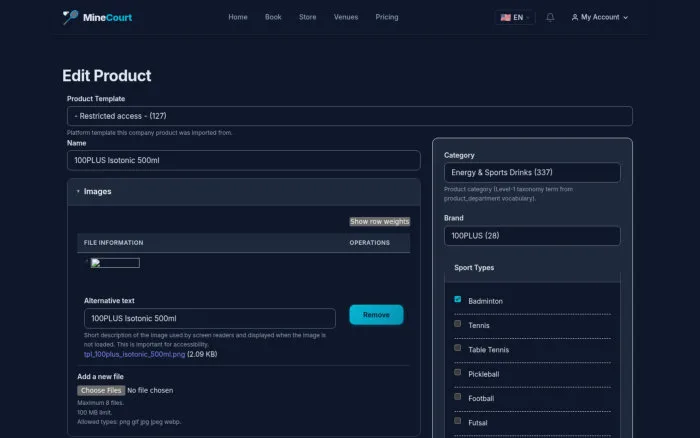
Task: Click the FILE INFORMATION column header
Action: [113, 243]
